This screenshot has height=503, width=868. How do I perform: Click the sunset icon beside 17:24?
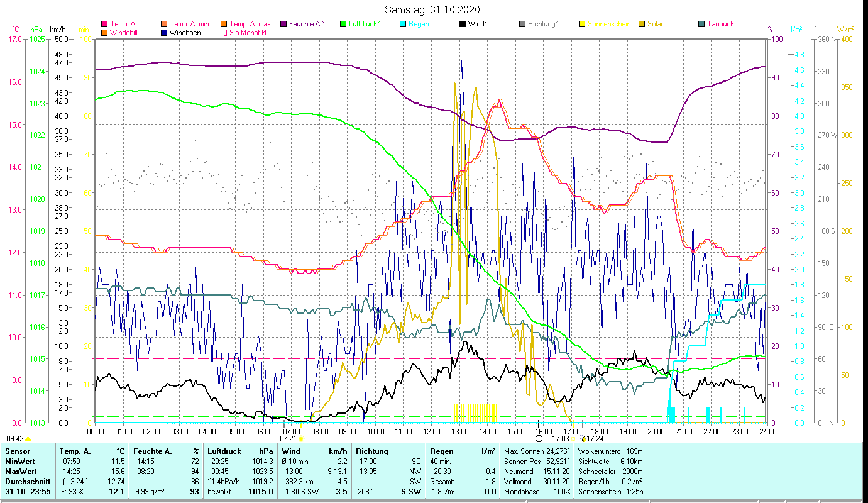coord(583,439)
